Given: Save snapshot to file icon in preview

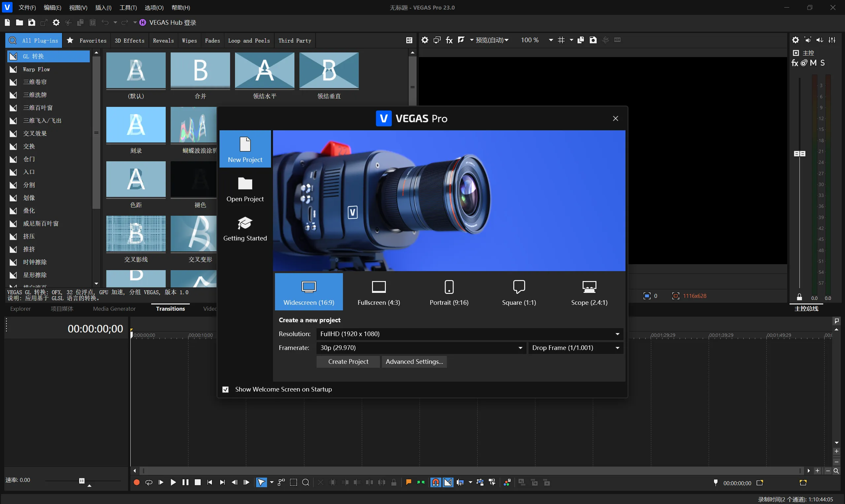Looking at the screenshot, I should [x=593, y=40].
